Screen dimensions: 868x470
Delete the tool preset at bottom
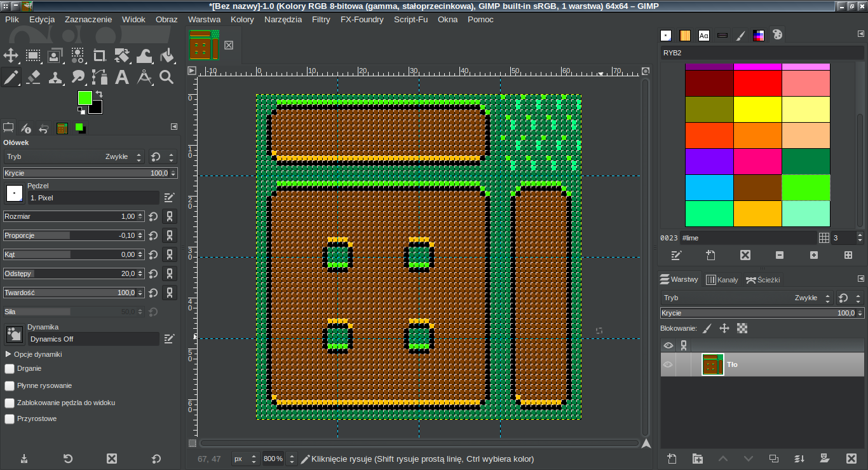pyautogui.click(x=112, y=459)
